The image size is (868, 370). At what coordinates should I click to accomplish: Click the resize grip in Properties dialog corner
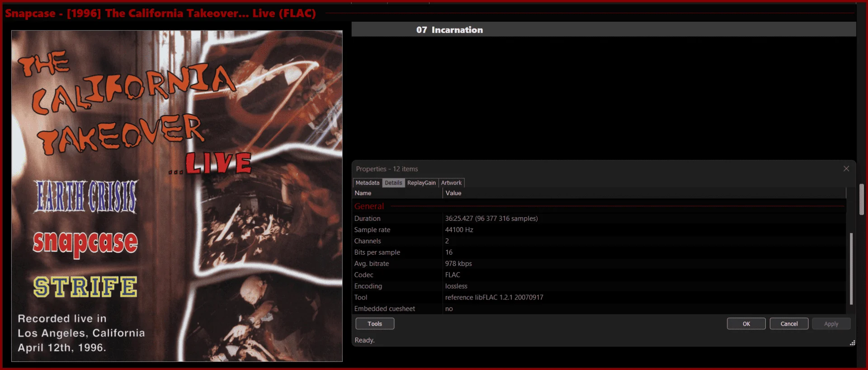coord(852,343)
